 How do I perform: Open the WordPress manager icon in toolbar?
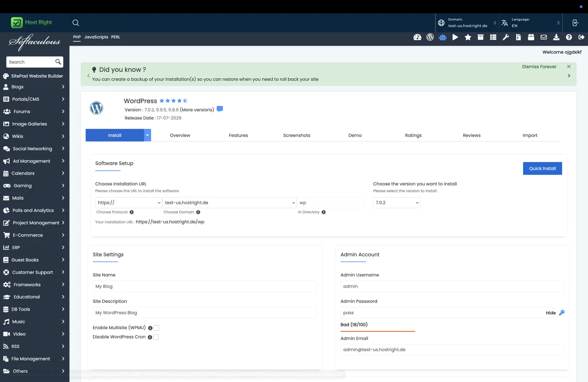pyautogui.click(x=430, y=37)
